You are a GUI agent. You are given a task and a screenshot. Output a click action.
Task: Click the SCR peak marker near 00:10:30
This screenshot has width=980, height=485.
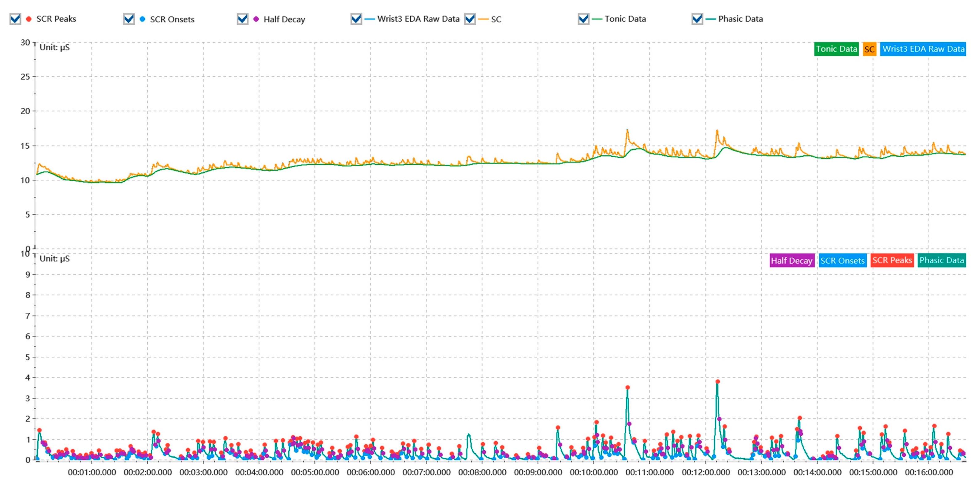tap(627, 387)
